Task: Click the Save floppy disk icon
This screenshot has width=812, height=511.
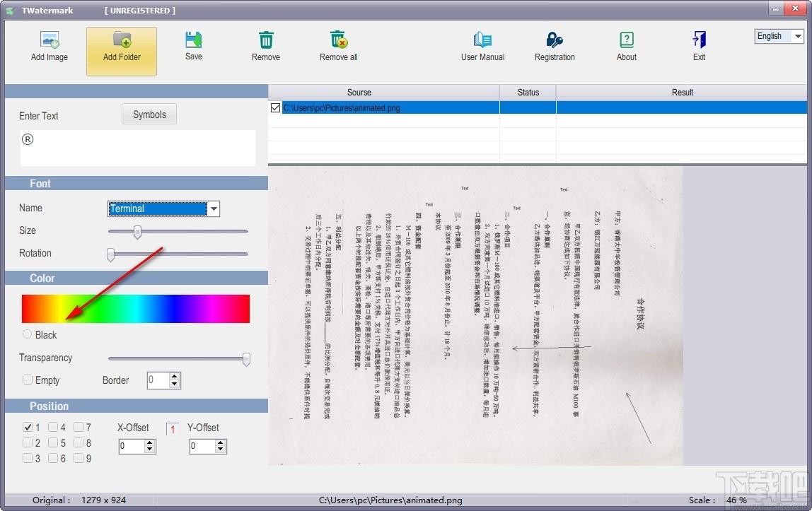Action: [194, 40]
